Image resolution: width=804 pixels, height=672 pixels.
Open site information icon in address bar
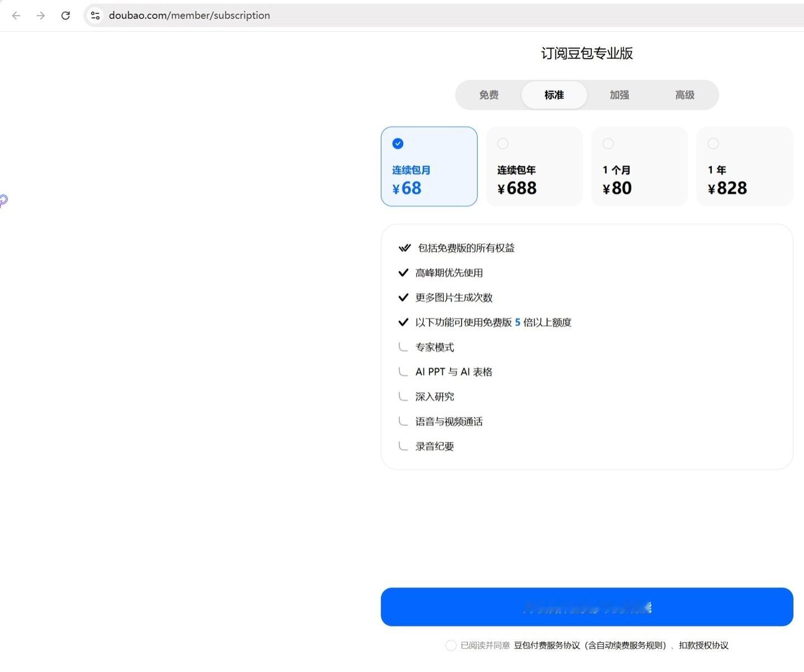[x=95, y=16]
